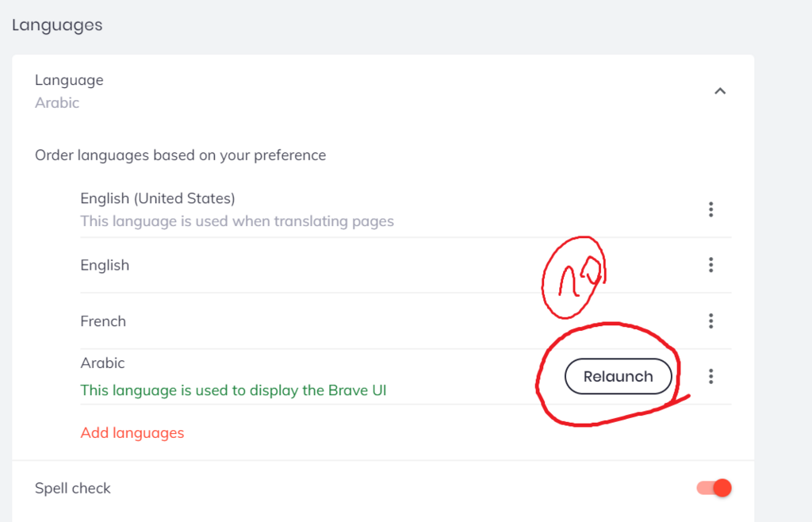Click the small hand-drawn red circle annotation
Image resolution: width=812 pixels, height=522 pixels.
[574, 277]
